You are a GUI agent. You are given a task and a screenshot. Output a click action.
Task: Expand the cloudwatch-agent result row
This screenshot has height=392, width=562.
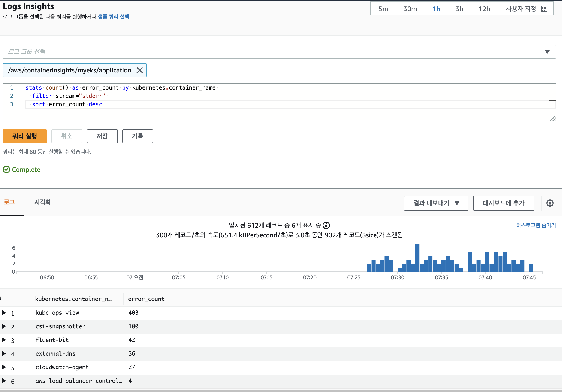[4, 367]
